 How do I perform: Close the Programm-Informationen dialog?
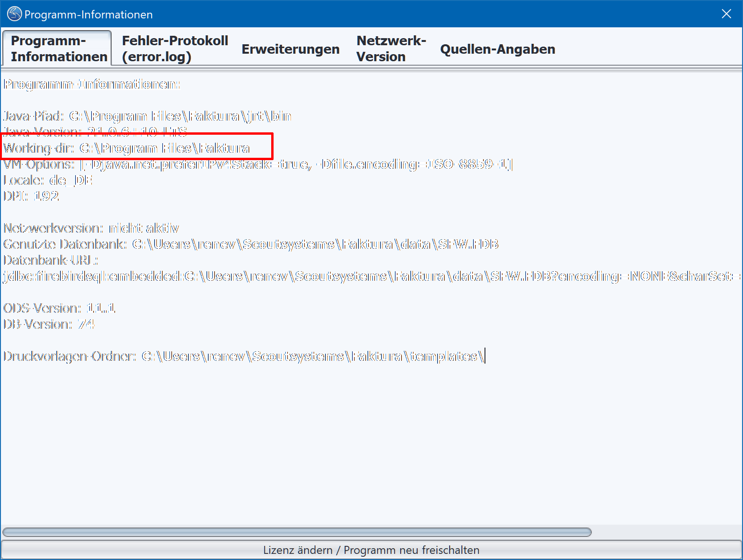(x=726, y=14)
